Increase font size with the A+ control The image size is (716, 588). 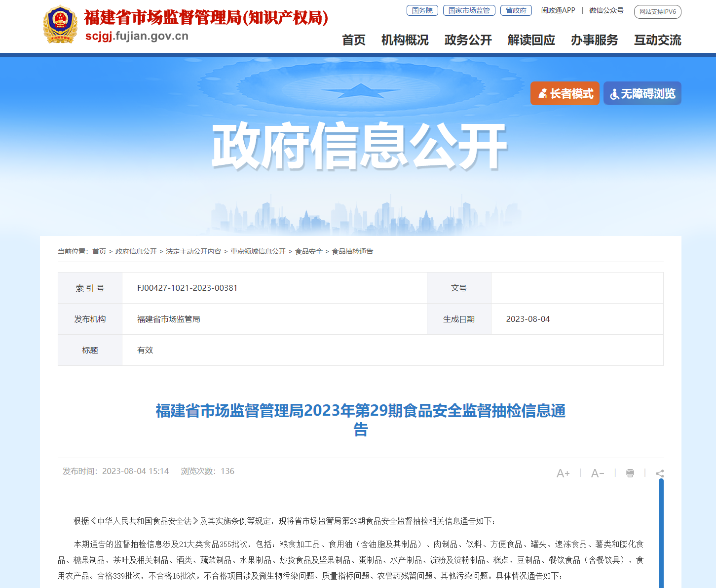coord(563,473)
